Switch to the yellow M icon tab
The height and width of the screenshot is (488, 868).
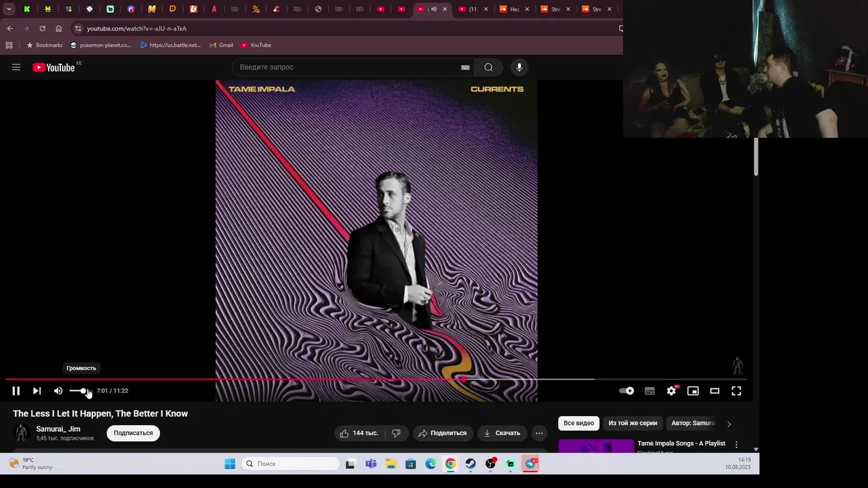tap(152, 9)
